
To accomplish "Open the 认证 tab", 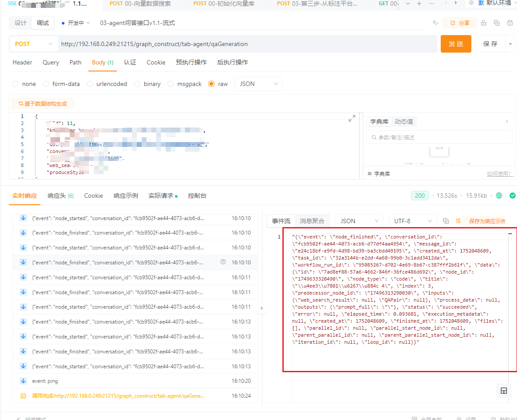I will (x=130, y=62).
